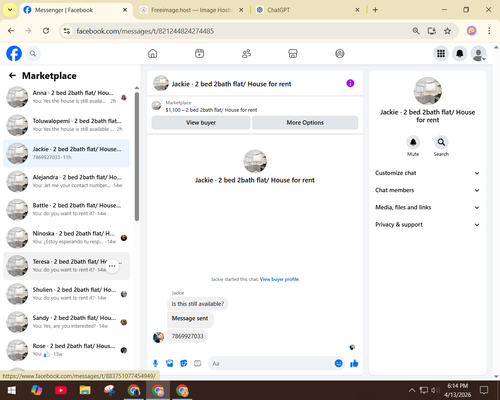Open Ninoska conversation
Image resolution: width=500 pixels, height=400 pixels.
[x=67, y=238]
